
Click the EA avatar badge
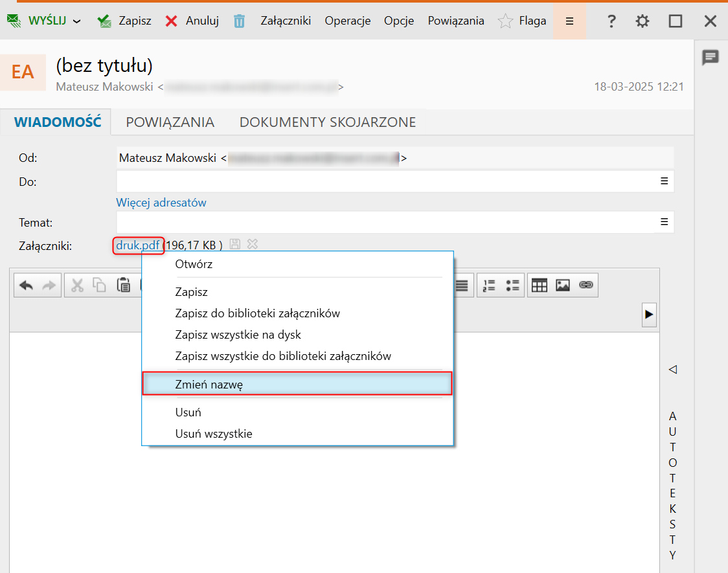coord(23,73)
